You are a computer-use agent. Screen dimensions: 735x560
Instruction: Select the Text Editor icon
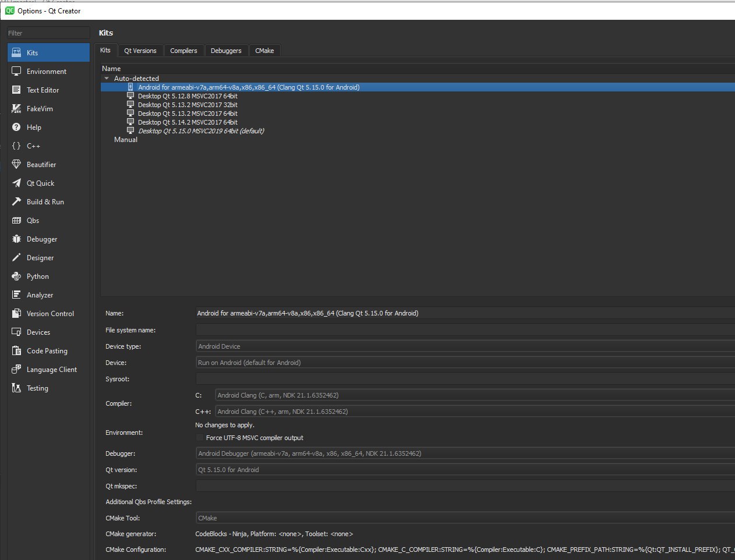[x=16, y=90]
